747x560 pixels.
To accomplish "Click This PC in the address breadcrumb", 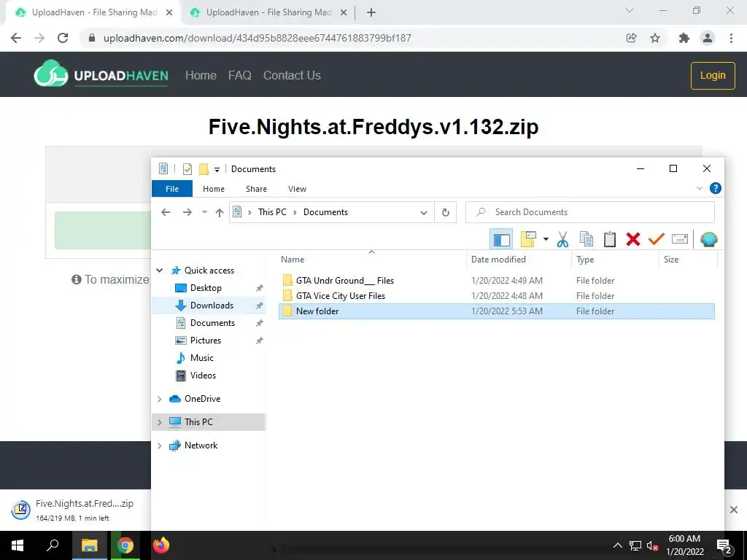I will tap(272, 212).
